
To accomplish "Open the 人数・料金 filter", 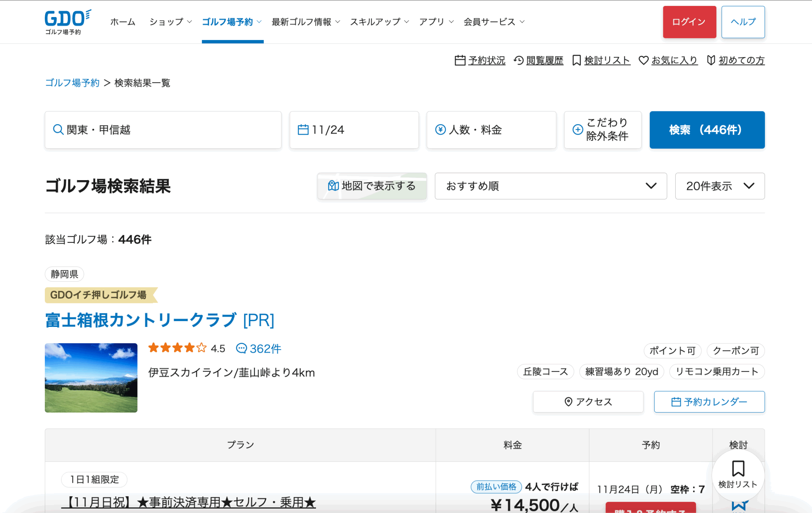I will pyautogui.click(x=491, y=130).
